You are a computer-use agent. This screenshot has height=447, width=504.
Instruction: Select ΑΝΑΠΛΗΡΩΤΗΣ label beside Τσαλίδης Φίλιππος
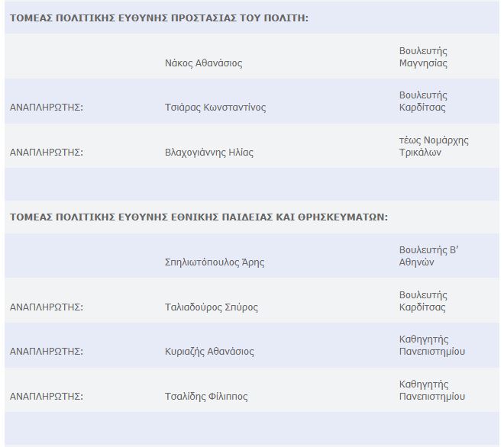46,397
